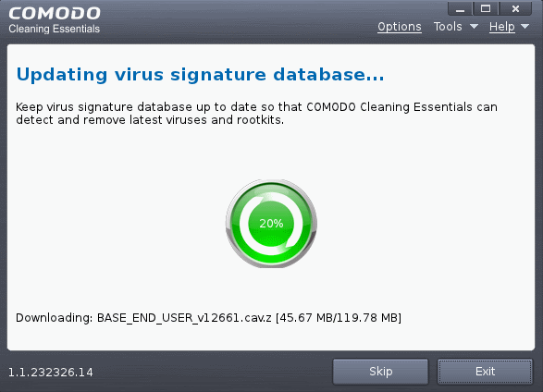Click the Downloading label
The image size is (543, 392).
(x=54, y=318)
